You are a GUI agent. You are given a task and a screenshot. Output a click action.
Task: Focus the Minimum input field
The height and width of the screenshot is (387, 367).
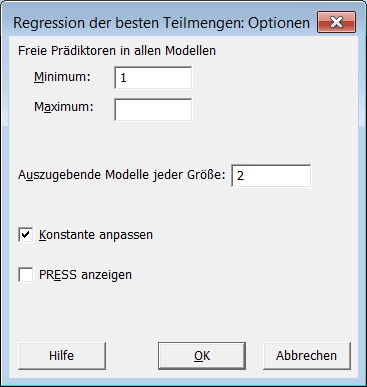click(153, 78)
